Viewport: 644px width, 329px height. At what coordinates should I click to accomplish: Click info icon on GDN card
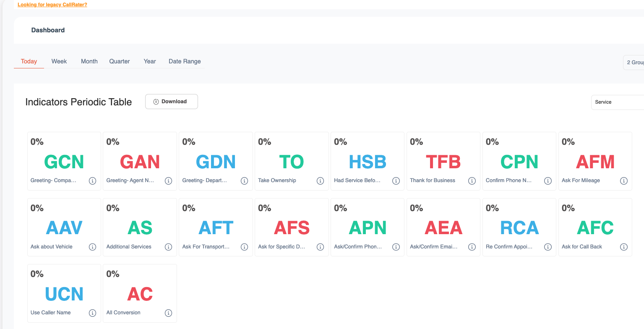[244, 181]
